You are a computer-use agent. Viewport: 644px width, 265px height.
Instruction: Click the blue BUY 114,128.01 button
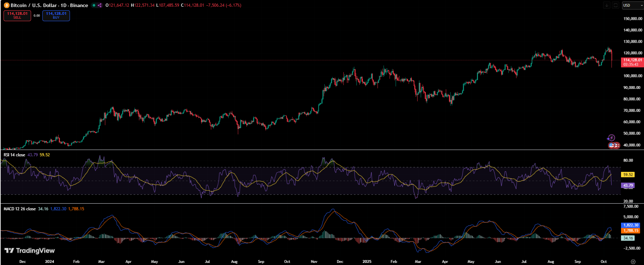(56, 16)
